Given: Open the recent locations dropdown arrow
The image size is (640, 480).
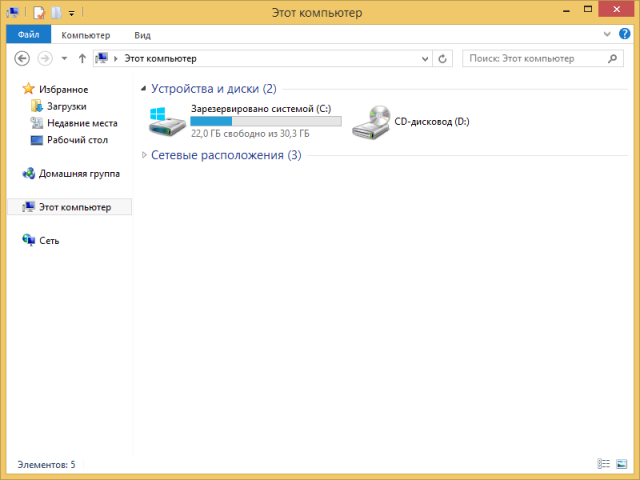Looking at the screenshot, I should [64, 59].
